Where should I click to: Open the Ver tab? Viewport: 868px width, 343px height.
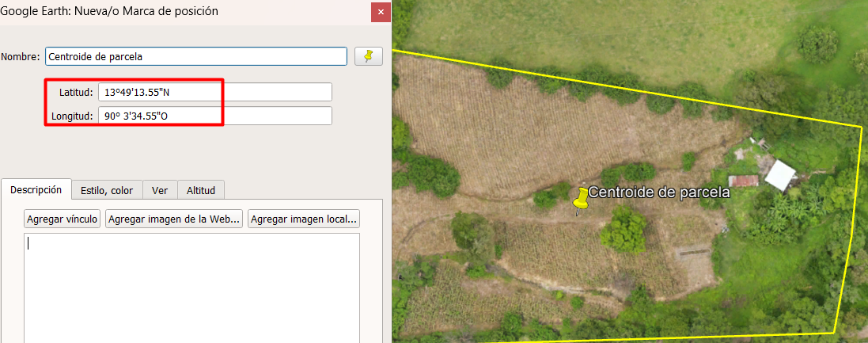point(160,190)
